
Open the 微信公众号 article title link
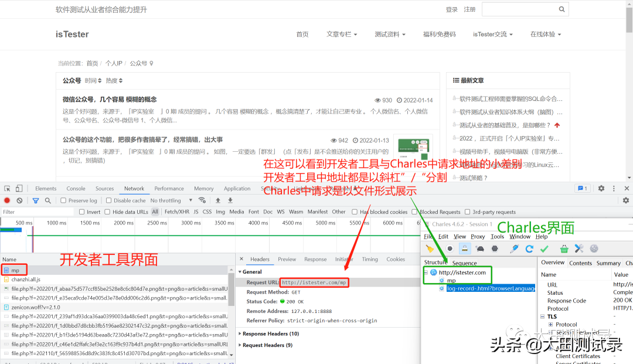coord(110,100)
